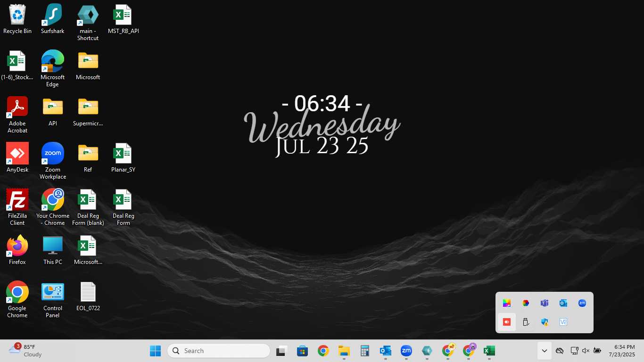Click the AnyDesk icon in tray overflow
Image resolution: width=644 pixels, height=362 pixels.
click(507, 322)
